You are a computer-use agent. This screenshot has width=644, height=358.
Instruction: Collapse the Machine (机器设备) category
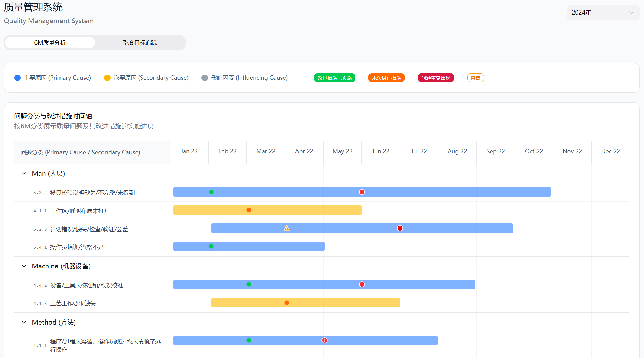[x=24, y=266]
